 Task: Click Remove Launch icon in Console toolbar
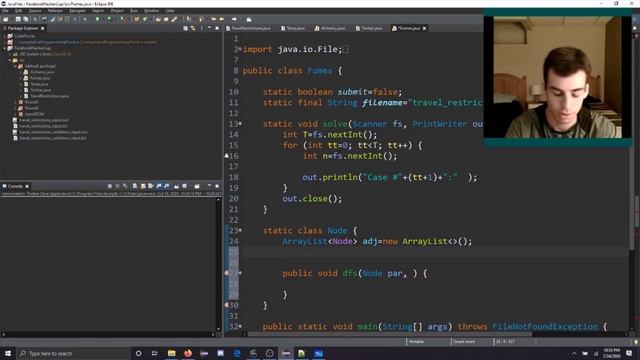(x=118, y=186)
